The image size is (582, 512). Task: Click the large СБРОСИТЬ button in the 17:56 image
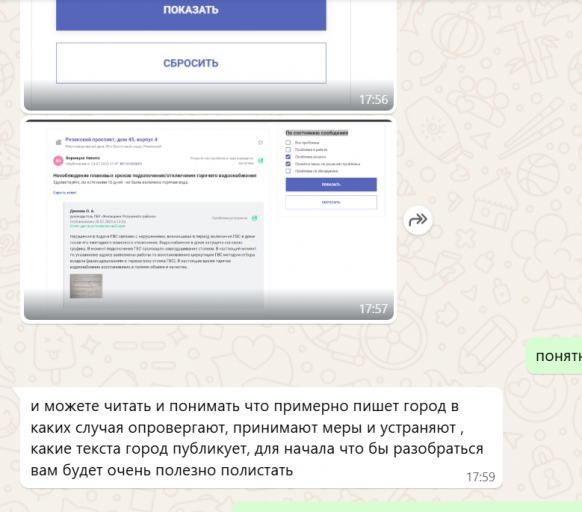tap(191, 63)
